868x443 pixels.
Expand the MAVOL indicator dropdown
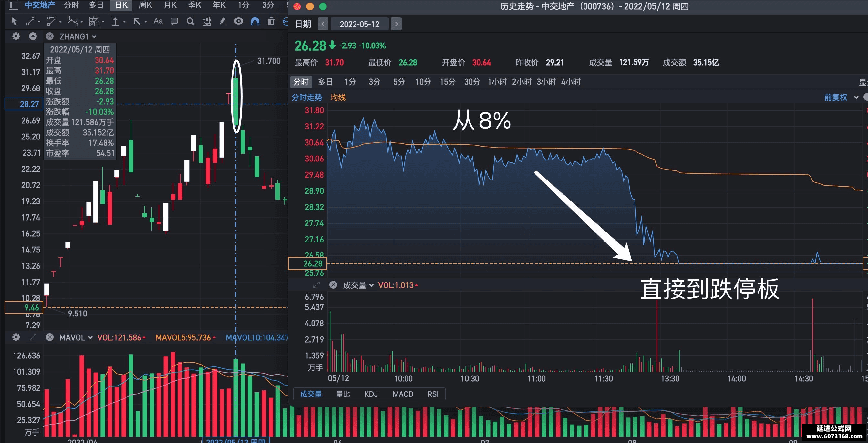(x=90, y=337)
